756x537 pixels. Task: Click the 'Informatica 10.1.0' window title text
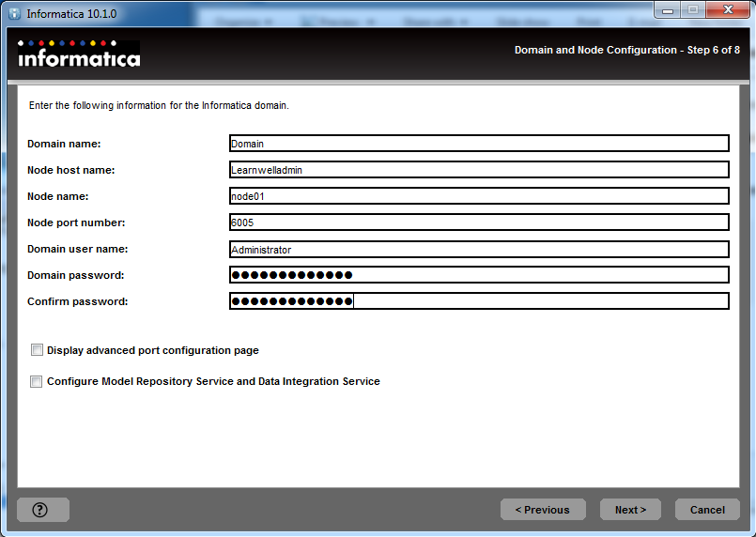point(71,14)
